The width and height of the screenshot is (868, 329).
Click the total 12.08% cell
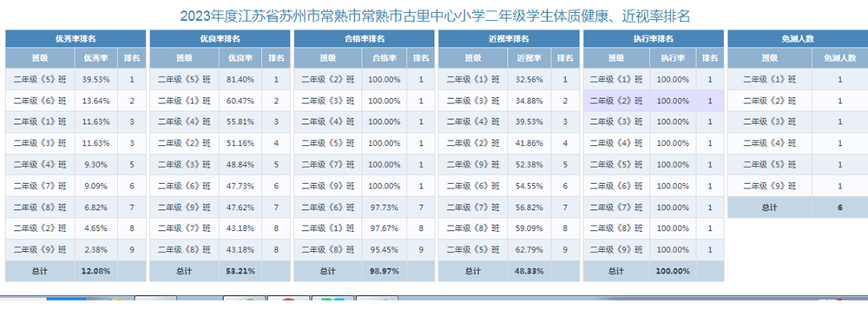[95, 272]
